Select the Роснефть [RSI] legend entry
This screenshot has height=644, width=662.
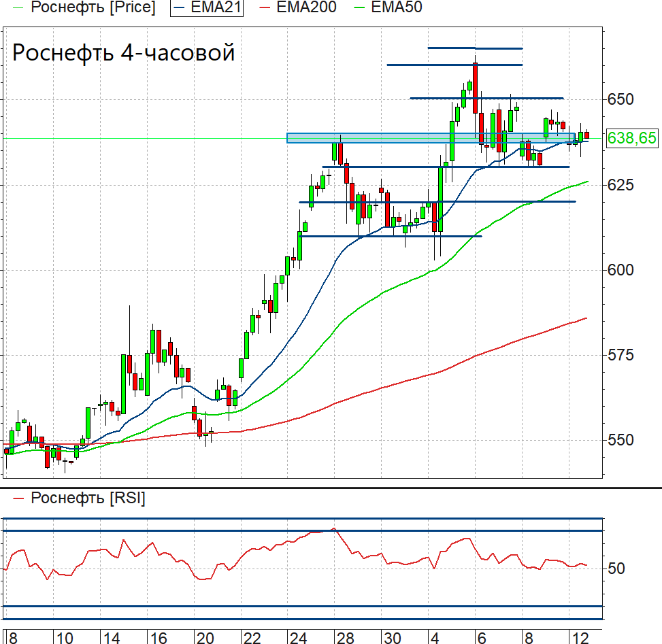coord(80,498)
